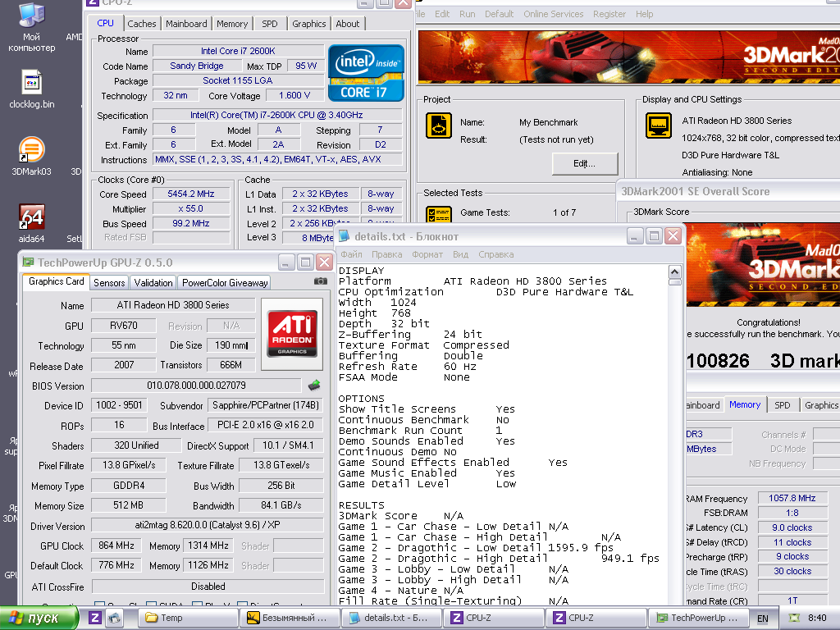This screenshot has height=630, width=840.
Task: Click the Notepad icon in details.txt title bar
Action: pyautogui.click(x=344, y=236)
